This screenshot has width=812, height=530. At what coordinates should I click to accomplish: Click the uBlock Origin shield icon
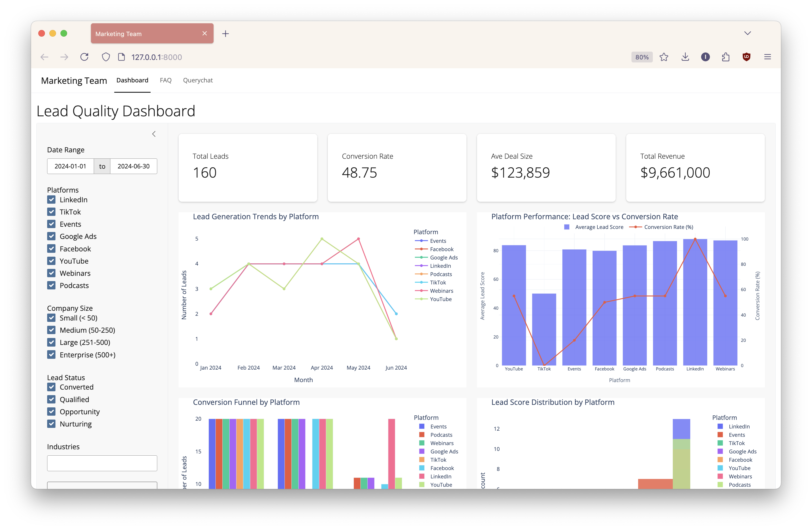746,57
